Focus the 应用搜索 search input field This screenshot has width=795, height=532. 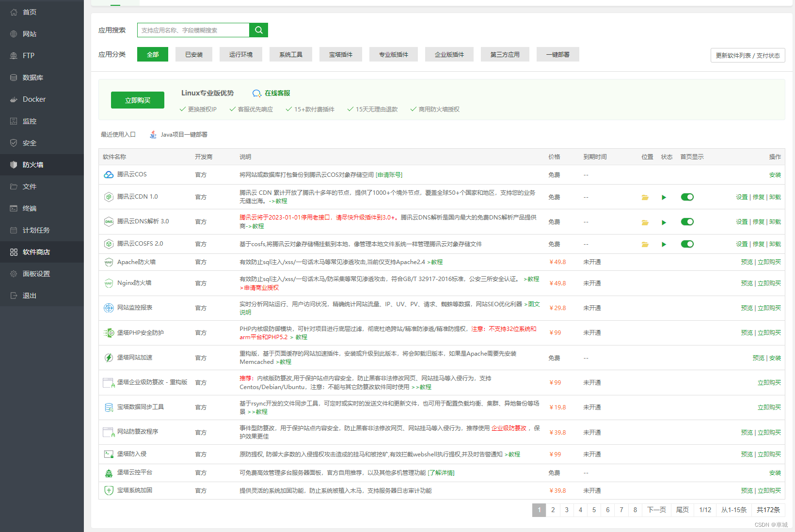pos(193,30)
